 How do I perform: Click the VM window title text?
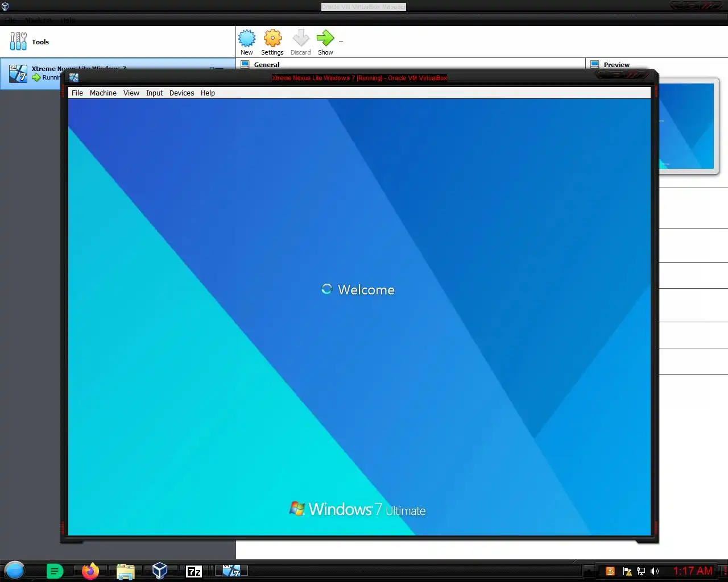359,78
